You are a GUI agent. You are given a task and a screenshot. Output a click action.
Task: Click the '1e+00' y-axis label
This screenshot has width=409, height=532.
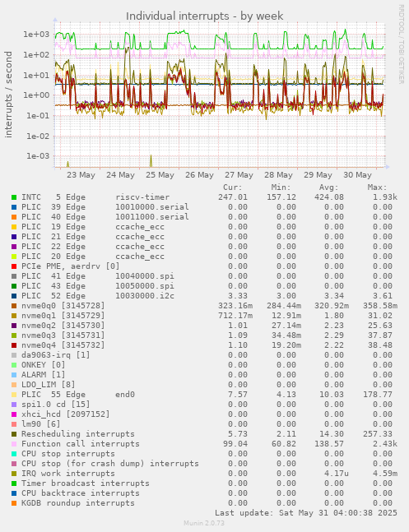coord(36,95)
